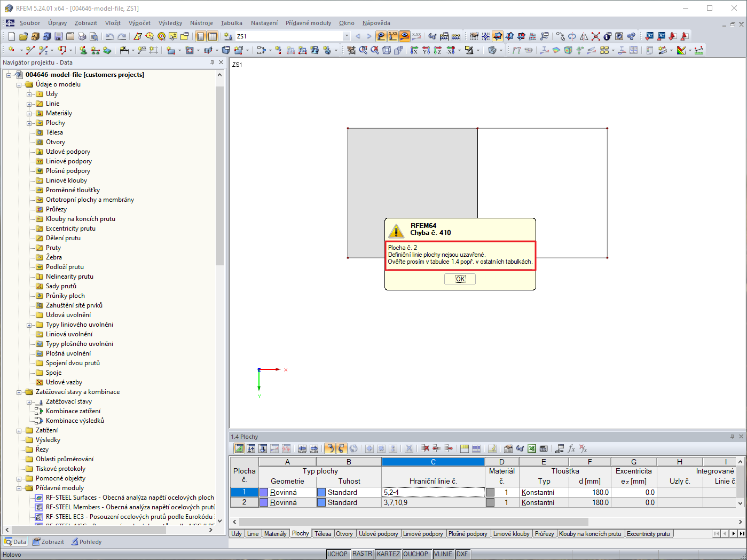This screenshot has height=560, width=747.
Task: Click the Excel export icon in table toolbar
Action: (532, 448)
